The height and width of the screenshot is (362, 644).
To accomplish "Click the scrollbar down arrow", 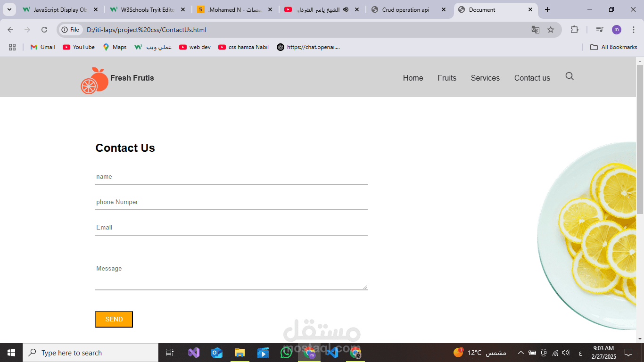I will 640,339.
